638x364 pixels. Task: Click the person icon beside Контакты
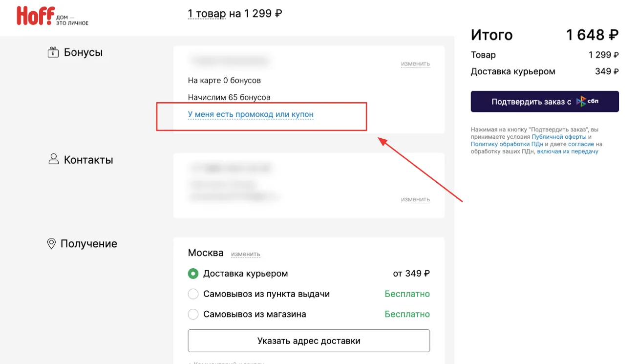pyautogui.click(x=53, y=159)
